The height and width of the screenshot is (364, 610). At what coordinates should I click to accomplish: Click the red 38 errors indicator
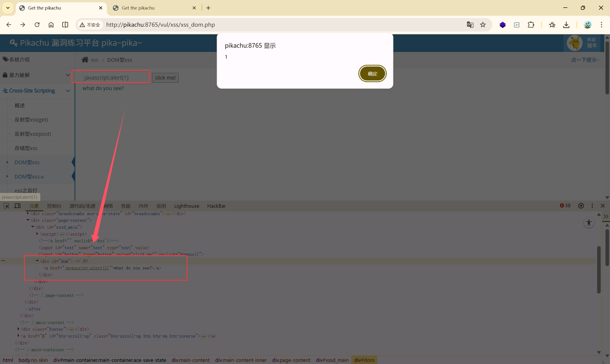[565, 206]
